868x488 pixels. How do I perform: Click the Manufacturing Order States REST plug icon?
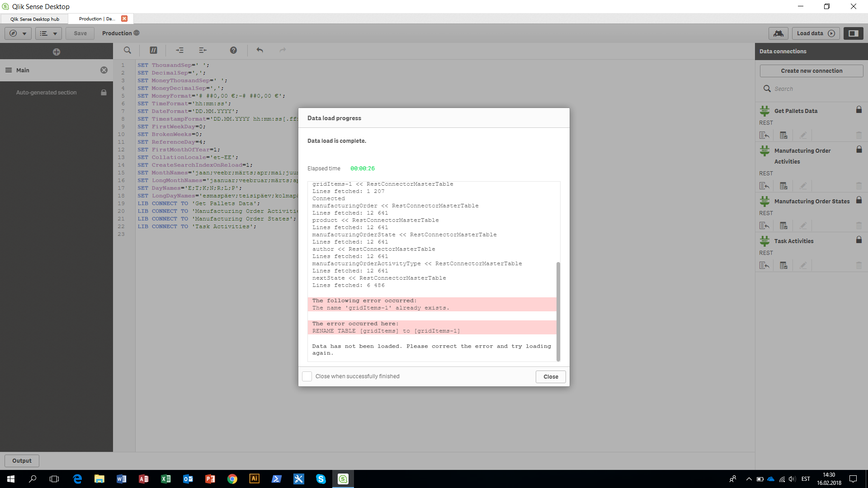(764, 201)
